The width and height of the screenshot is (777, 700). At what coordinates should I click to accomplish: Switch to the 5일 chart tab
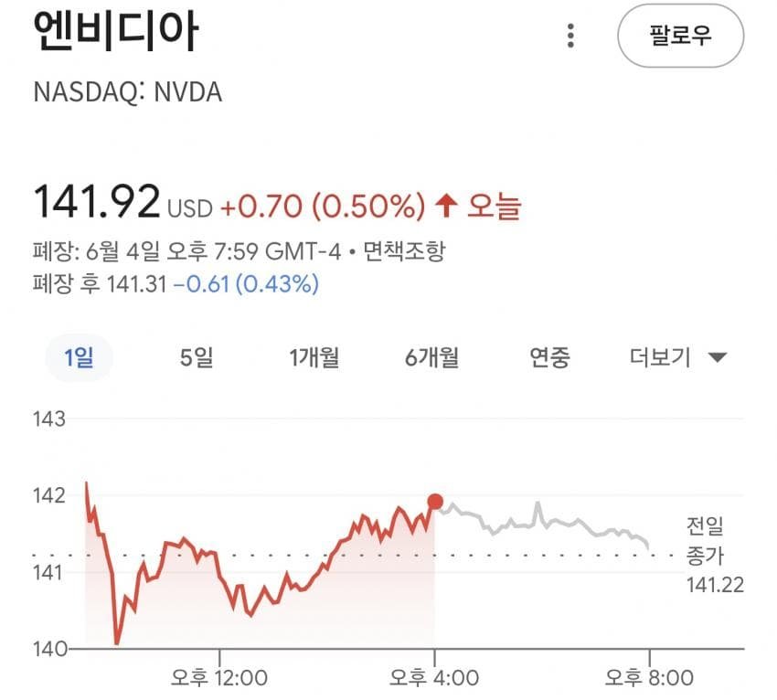point(197,357)
